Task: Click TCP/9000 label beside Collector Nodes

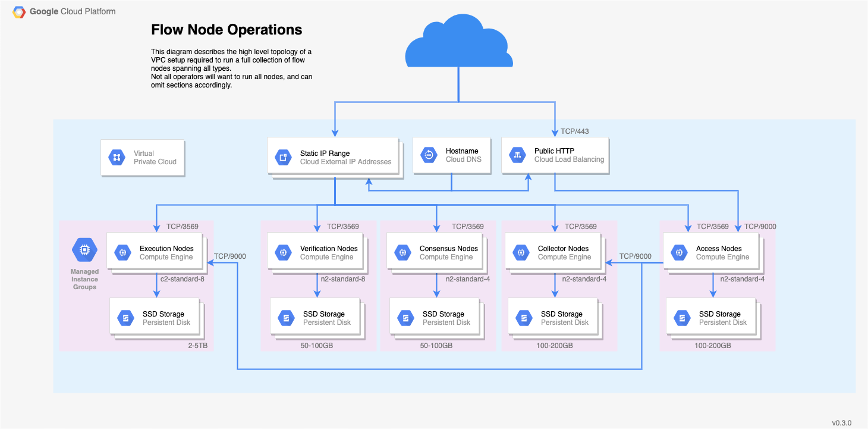Action: [636, 256]
